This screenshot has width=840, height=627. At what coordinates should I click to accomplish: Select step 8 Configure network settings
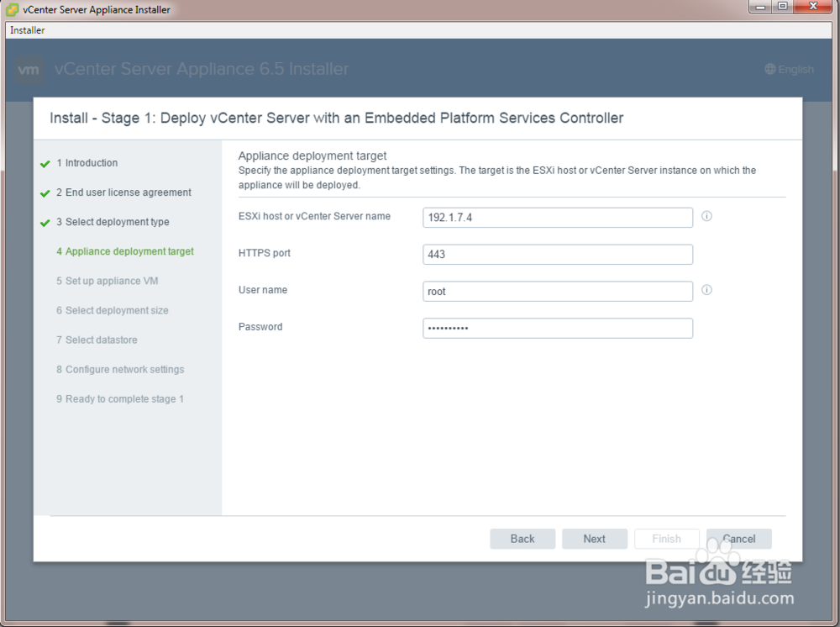click(x=120, y=369)
